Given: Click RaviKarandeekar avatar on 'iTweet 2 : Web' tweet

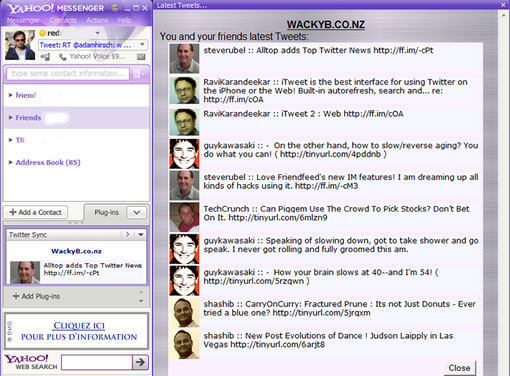Looking at the screenshot, I should pos(184,122).
